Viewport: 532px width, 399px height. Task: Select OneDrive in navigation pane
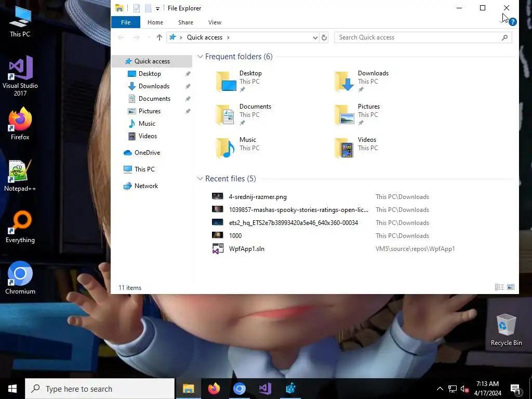[147, 153]
